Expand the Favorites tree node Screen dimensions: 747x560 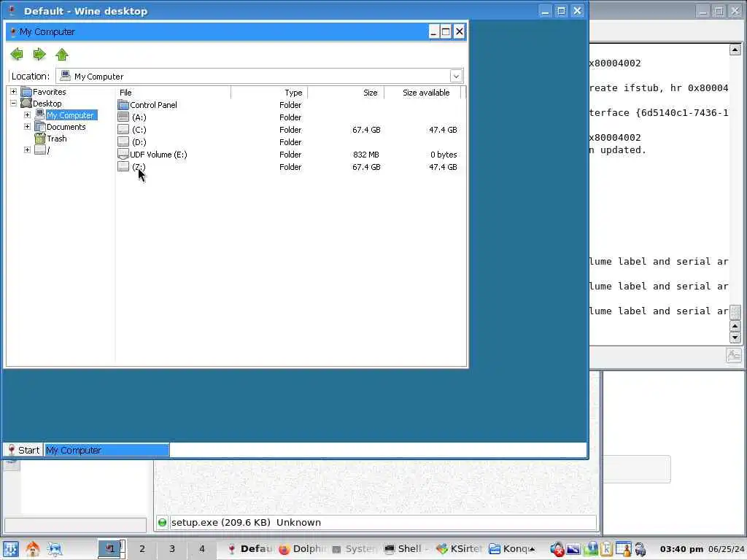tap(14, 91)
